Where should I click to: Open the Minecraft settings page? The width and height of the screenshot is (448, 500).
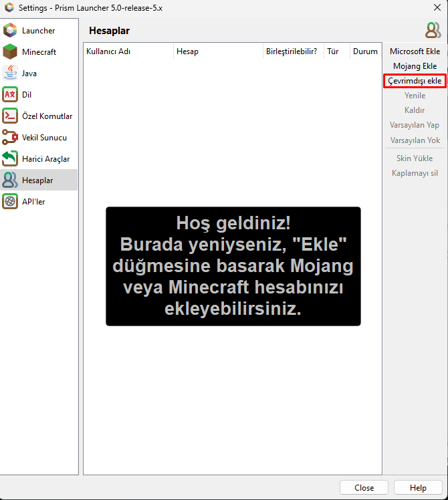tap(39, 52)
